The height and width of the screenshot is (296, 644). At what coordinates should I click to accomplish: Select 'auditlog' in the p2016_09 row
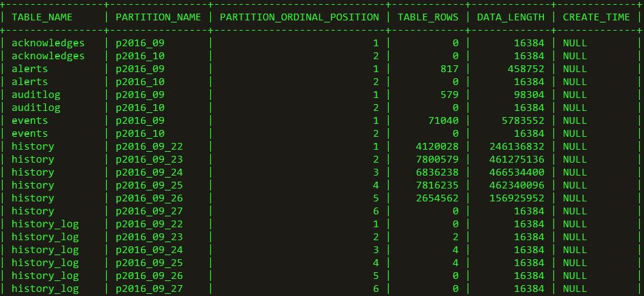pyautogui.click(x=35, y=95)
